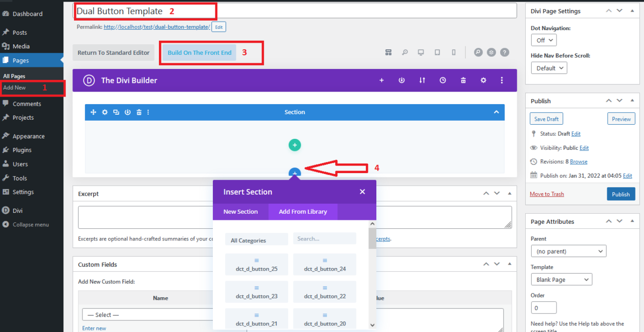The image size is (644, 332).
Task: Switch to desktop preview icon
Action: click(x=421, y=52)
